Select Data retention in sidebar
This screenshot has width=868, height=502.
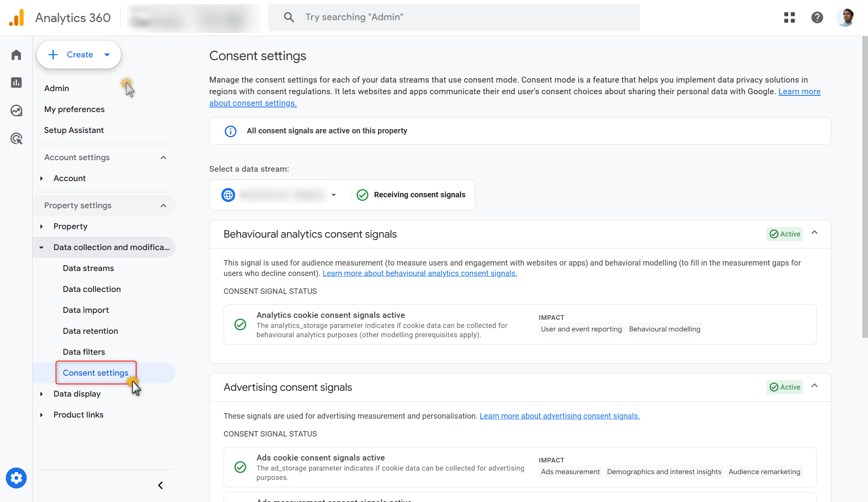90,331
